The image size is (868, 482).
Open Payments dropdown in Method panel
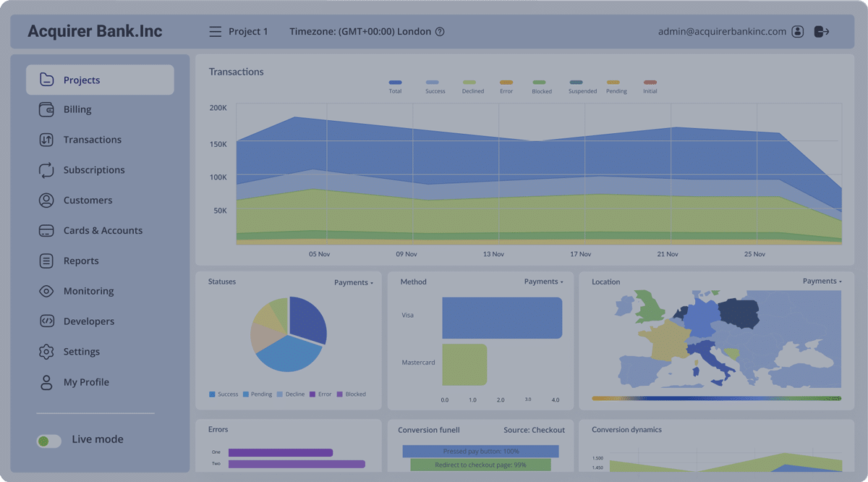[544, 282]
